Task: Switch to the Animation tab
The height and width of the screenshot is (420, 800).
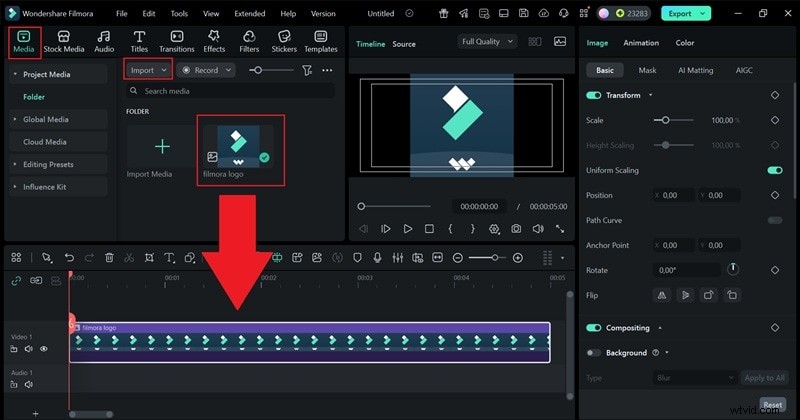Action: point(641,43)
